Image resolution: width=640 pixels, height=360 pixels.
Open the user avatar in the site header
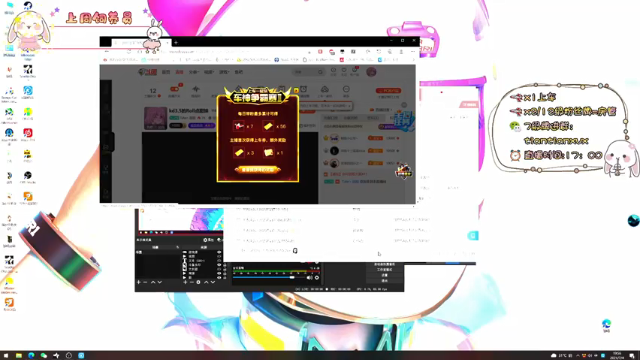coord(371,72)
